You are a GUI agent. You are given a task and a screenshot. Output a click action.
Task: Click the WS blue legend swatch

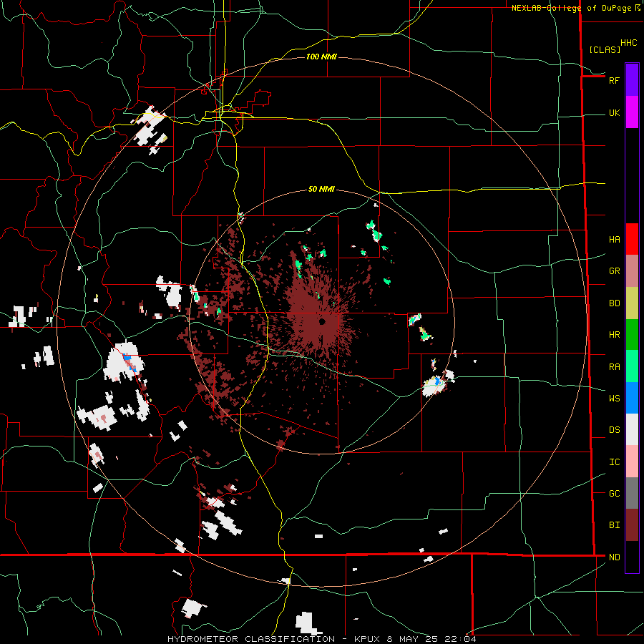632,398
